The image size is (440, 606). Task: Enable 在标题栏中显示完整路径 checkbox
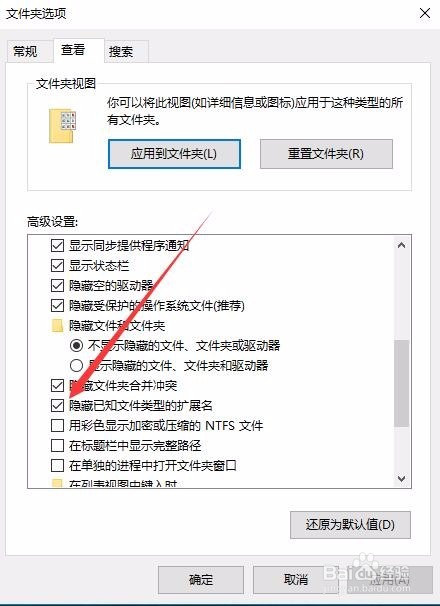57,446
